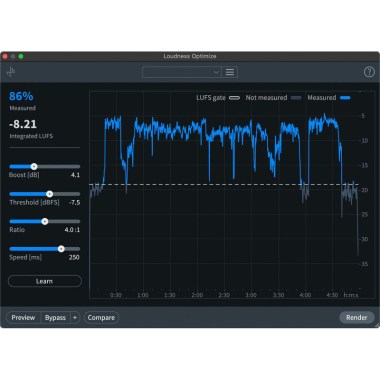
Task: Expand the preset dropdown list
Action: click(182, 72)
